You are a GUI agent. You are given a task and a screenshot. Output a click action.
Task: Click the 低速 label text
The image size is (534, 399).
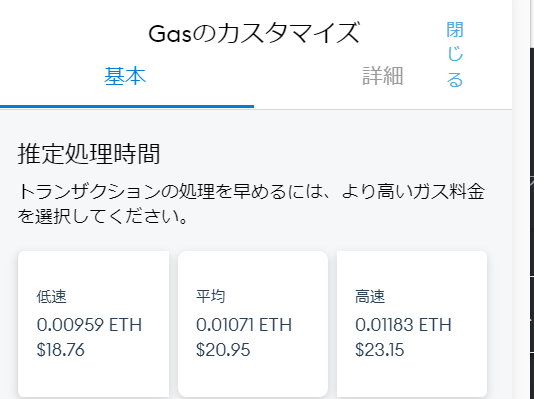[x=51, y=297]
